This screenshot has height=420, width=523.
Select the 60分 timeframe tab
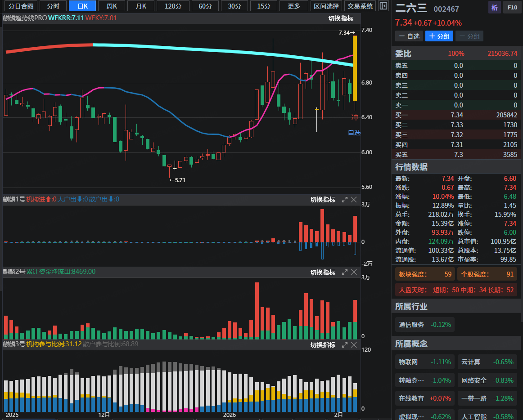[205, 6]
